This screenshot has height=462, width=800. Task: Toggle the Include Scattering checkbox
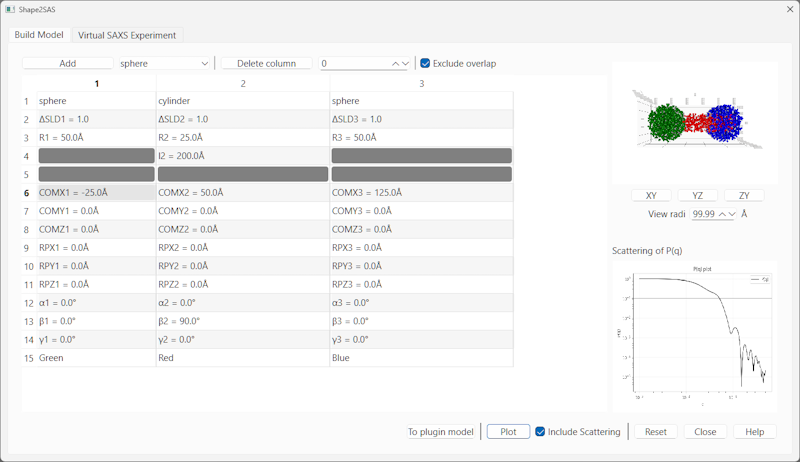coord(540,432)
